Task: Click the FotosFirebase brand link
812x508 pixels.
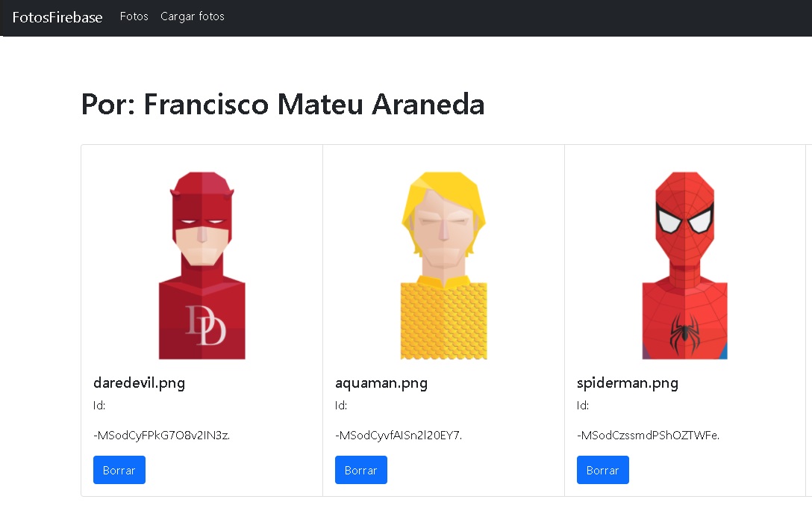Action: pyautogui.click(x=57, y=17)
